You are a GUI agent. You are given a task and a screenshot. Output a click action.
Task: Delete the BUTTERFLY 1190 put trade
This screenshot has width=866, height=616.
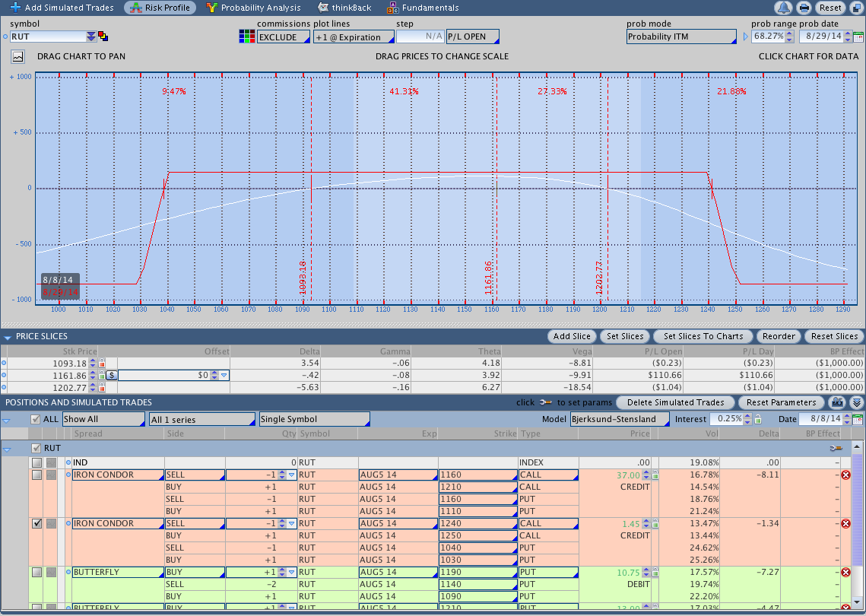click(845, 573)
